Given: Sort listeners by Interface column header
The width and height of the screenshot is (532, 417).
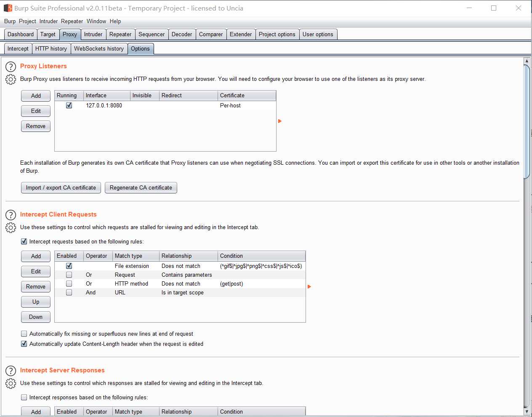Looking at the screenshot, I should pos(107,95).
